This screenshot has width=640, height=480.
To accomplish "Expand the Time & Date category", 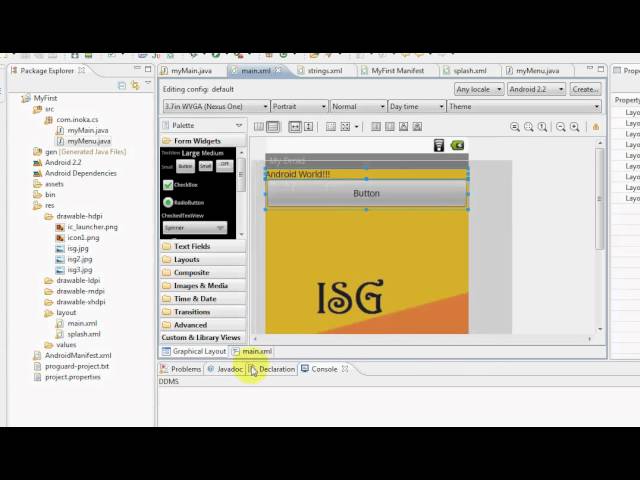I will point(203,299).
